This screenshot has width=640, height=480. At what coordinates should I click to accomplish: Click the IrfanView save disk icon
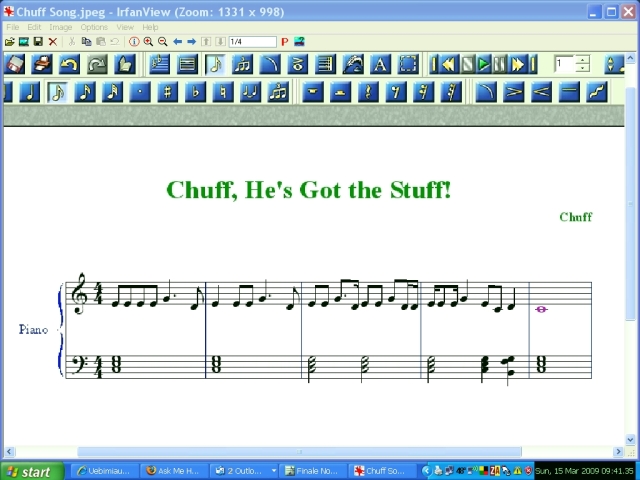pyautogui.click(x=38, y=42)
